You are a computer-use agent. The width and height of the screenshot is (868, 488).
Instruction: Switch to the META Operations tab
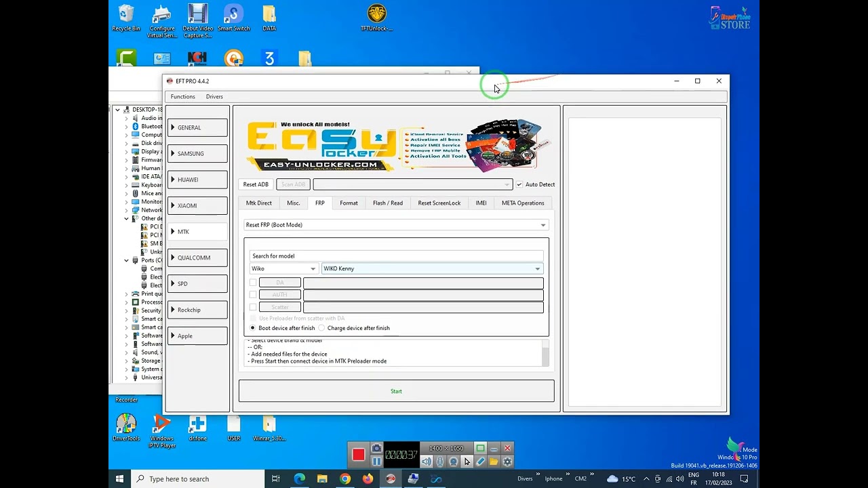pos(523,203)
